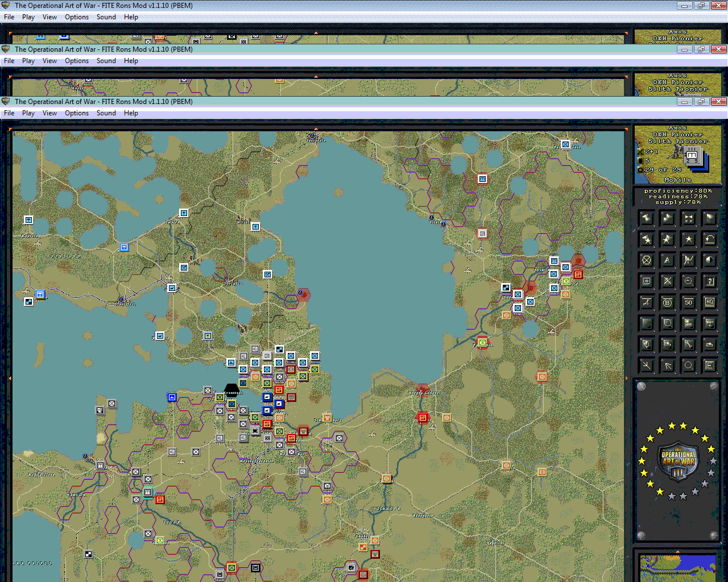Click the bridge-shaped icon beside the A button
Image resolution: width=728 pixels, height=582 pixels.
coord(688,260)
